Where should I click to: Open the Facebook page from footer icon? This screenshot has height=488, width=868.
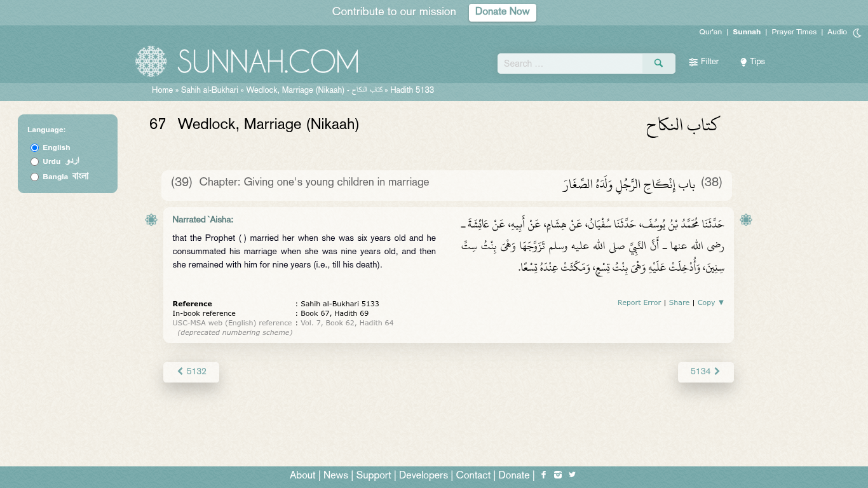point(543,475)
